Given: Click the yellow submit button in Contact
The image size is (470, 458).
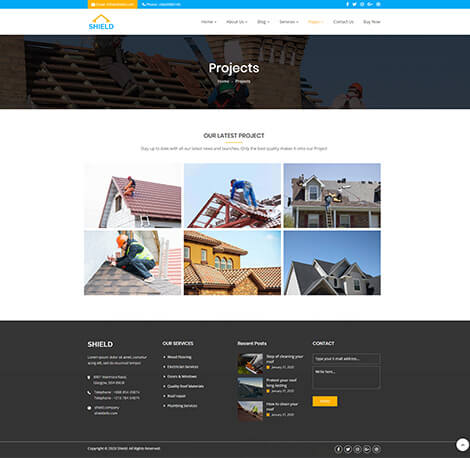Looking at the screenshot, I should [325, 401].
